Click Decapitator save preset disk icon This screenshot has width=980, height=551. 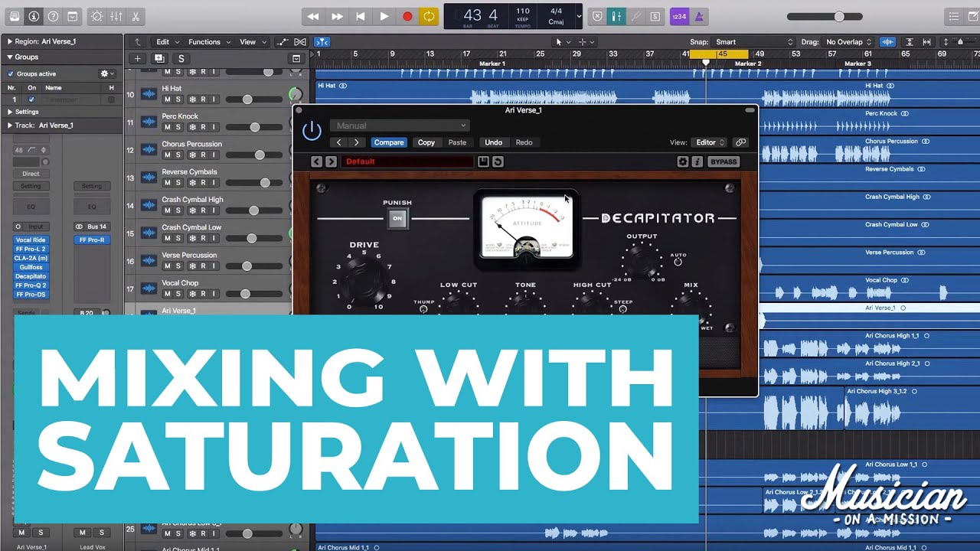(484, 161)
